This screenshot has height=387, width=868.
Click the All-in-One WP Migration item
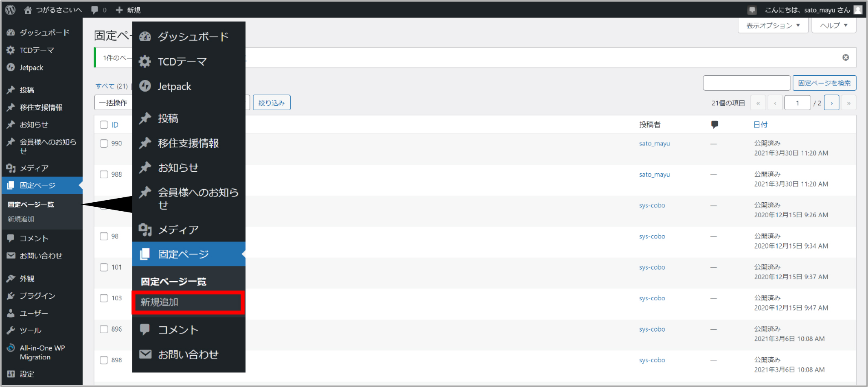point(42,352)
